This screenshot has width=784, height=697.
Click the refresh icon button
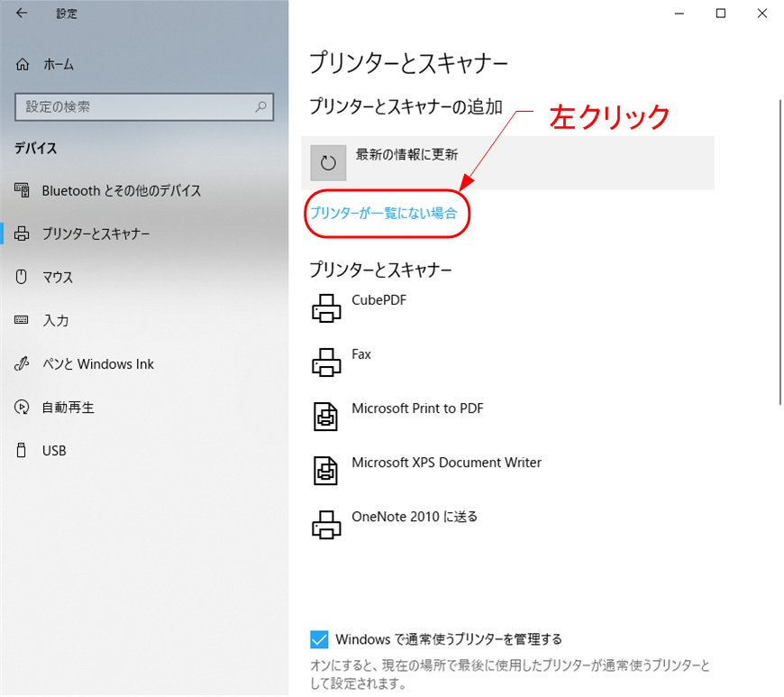[328, 162]
